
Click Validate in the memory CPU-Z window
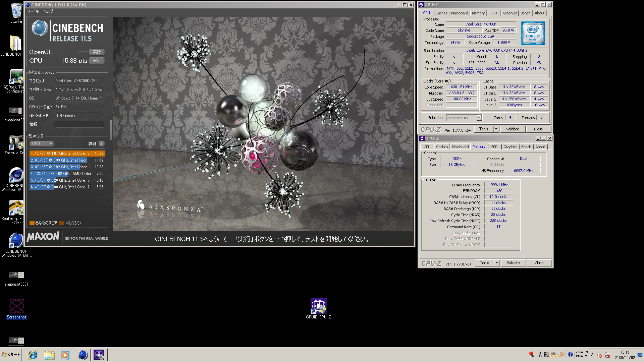pos(513,263)
